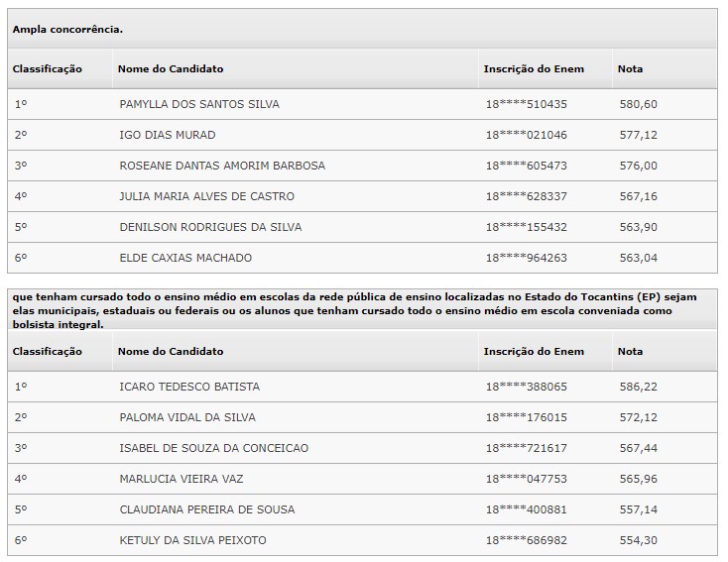Click the Ampla concorrência section title

(x=67, y=29)
